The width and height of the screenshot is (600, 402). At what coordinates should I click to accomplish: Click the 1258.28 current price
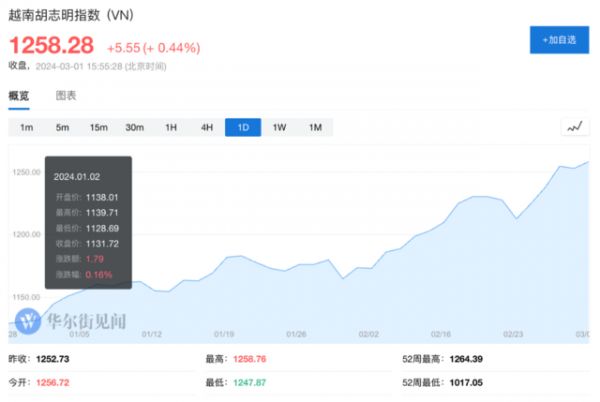52,45
